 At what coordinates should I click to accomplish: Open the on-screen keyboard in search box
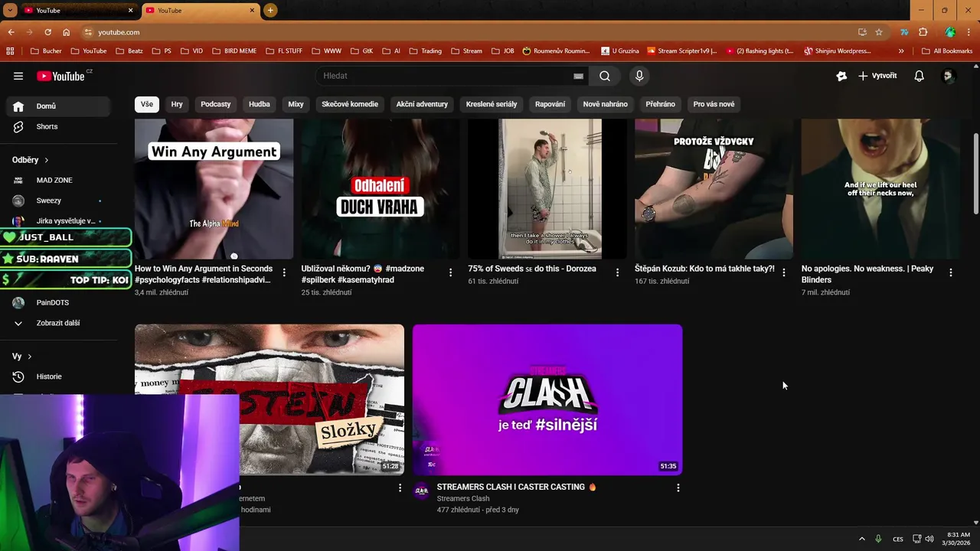coord(578,76)
